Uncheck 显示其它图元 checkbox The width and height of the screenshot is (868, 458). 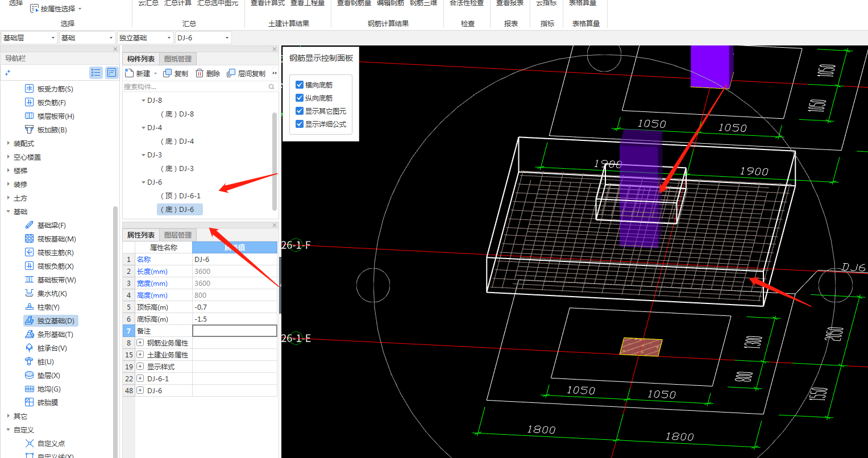[x=300, y=111]
